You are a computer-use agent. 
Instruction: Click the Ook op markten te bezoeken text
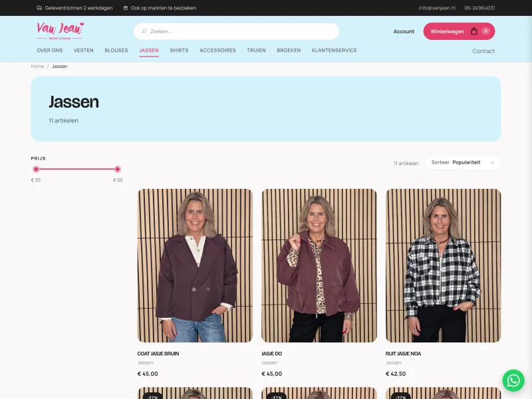tap(164, 8)
